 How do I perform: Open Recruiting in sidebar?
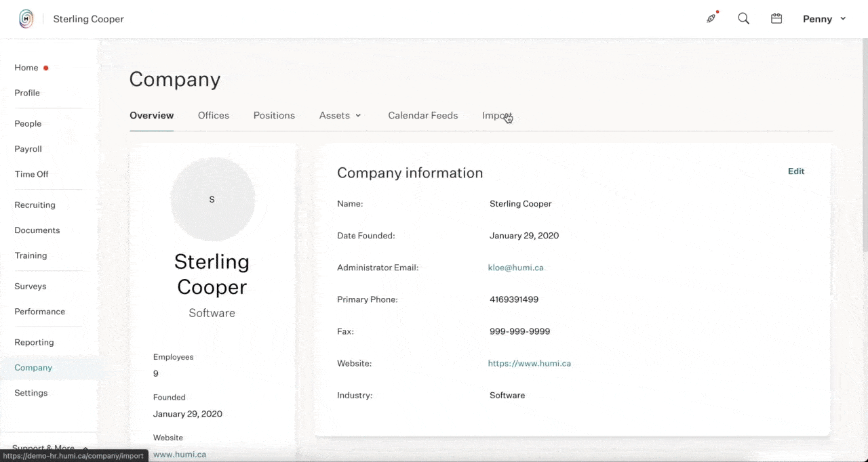[35, 205]
